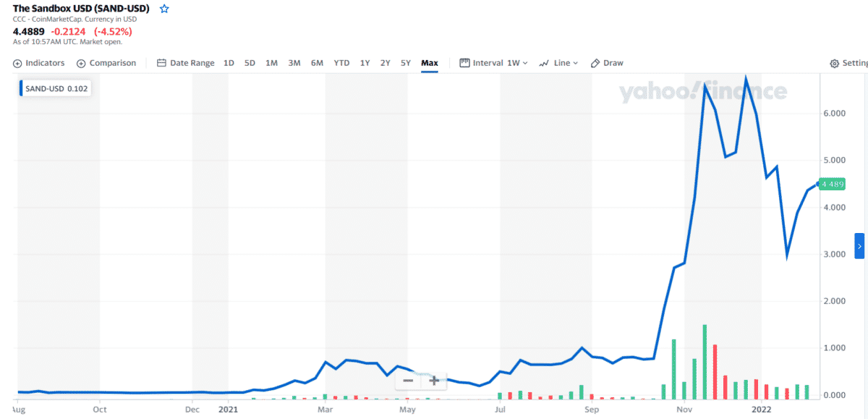Click the Jul x-axis label
This screenshot has width=868, height=419.
[499, 410]
